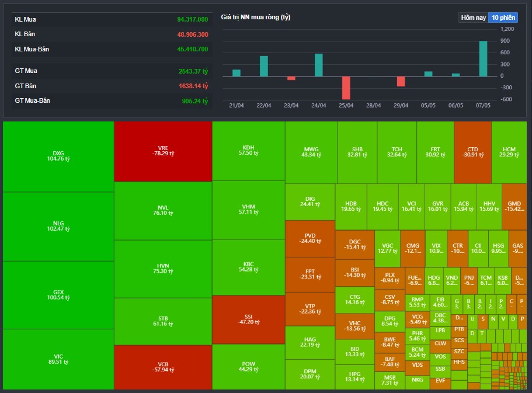Click the TCH 32.64 tỷ tile

[397, 152]
